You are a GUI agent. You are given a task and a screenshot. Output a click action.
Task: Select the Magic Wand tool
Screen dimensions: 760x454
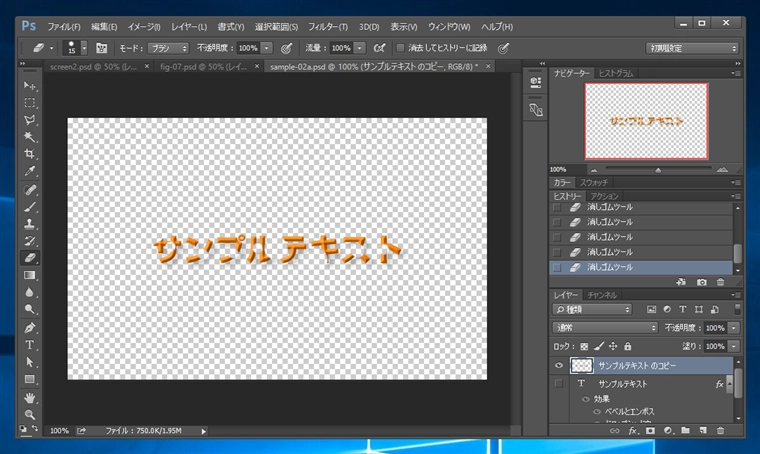click(x=30, y=137)
